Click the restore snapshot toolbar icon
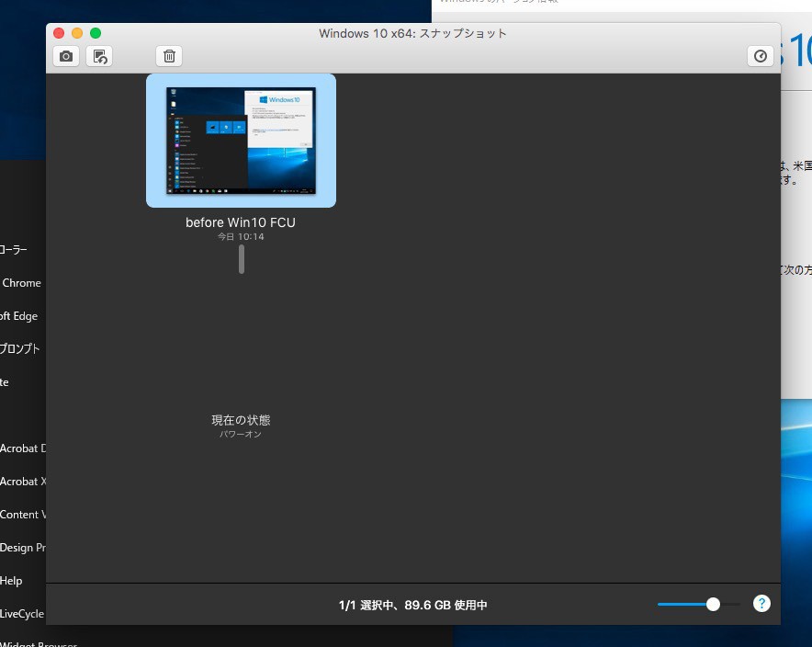The height and width of the screenshot is (647, 812). coord(99,56)
